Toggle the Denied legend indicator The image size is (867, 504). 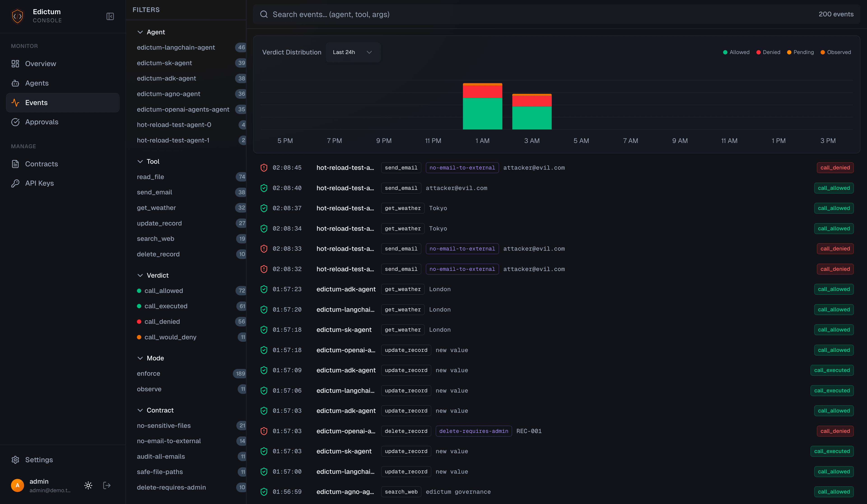click(769, 52)
